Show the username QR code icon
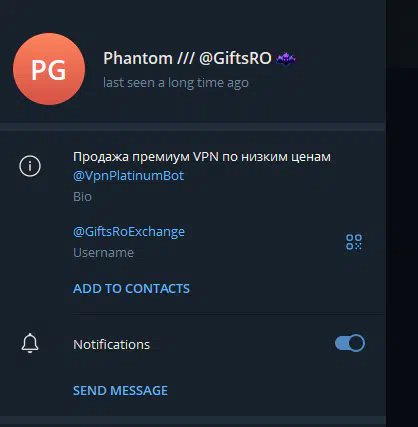The height and width of the screenshot is (427, 418). 354,242
